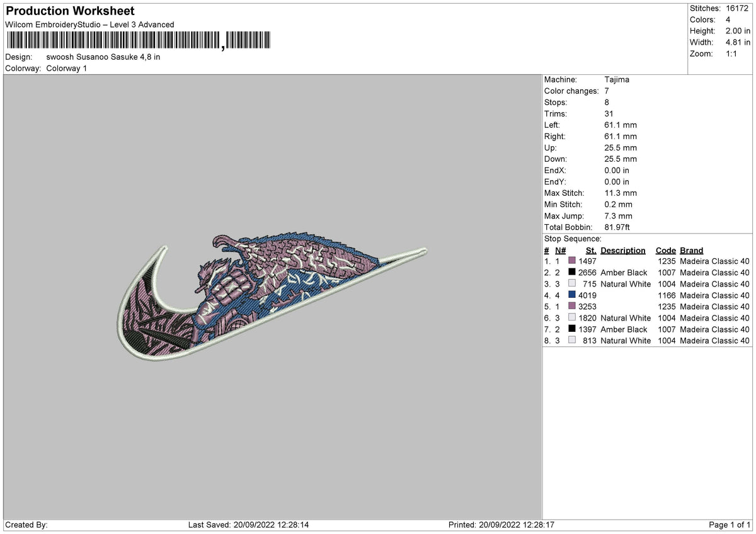The width and height of the screenshot is (756, 534).
Task: Click the barcode under the Wilcom heading
Action: click(139, 41)
